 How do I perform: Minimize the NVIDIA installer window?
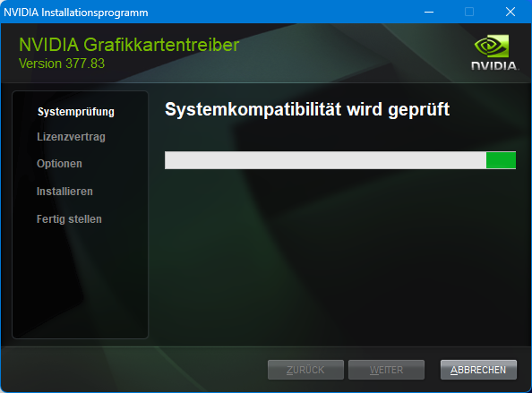[429, 12]
